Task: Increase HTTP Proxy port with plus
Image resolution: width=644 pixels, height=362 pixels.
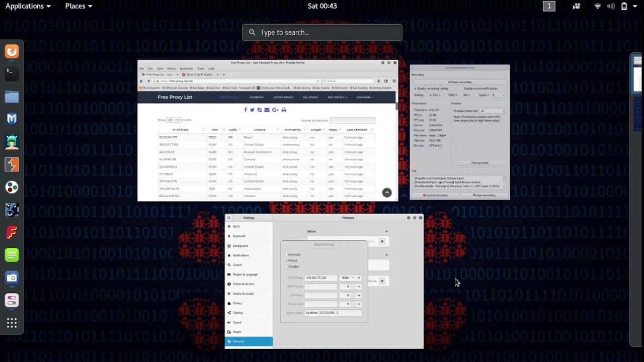Action: (x=359, y=278)
